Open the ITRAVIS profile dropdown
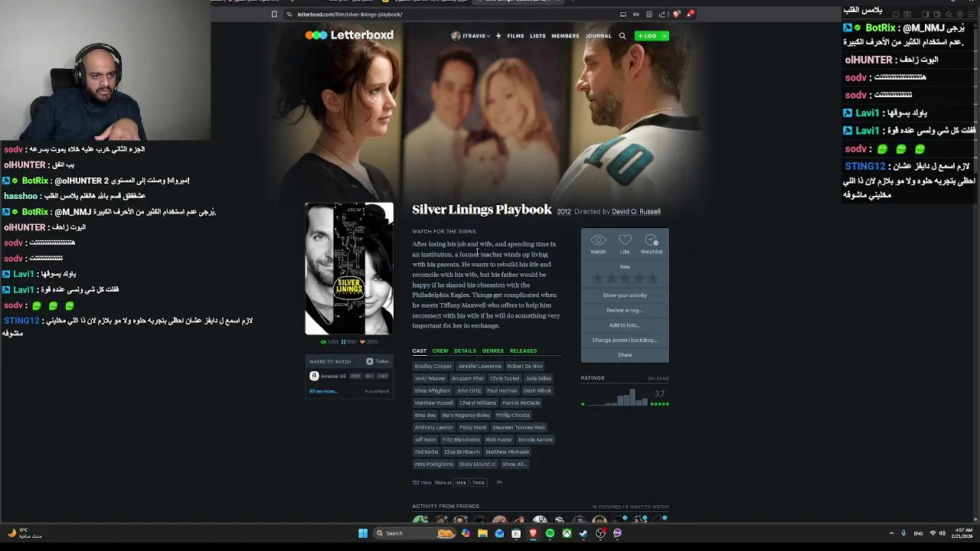Viewport: 980px width, 551px height. click(470, 36)
